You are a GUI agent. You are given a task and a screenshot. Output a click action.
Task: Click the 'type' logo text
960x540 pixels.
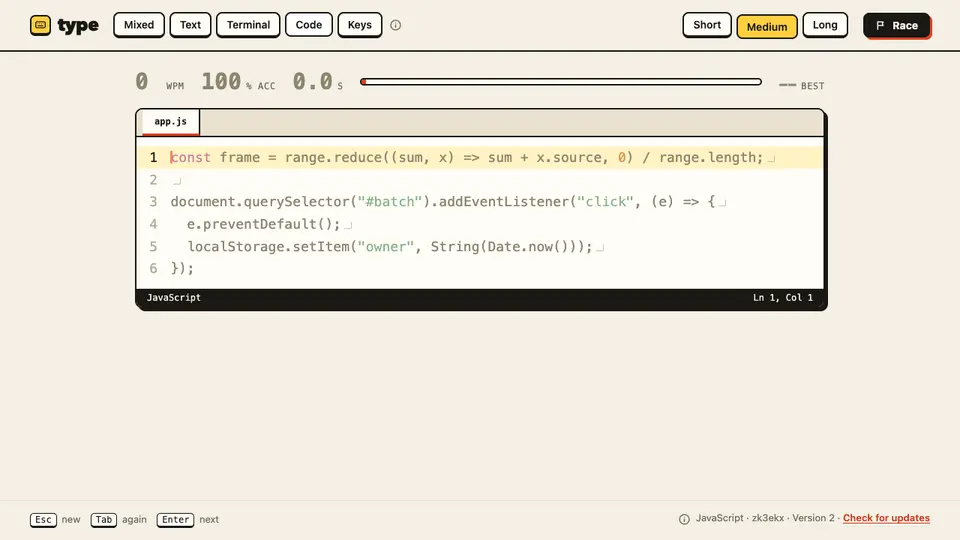78,25
